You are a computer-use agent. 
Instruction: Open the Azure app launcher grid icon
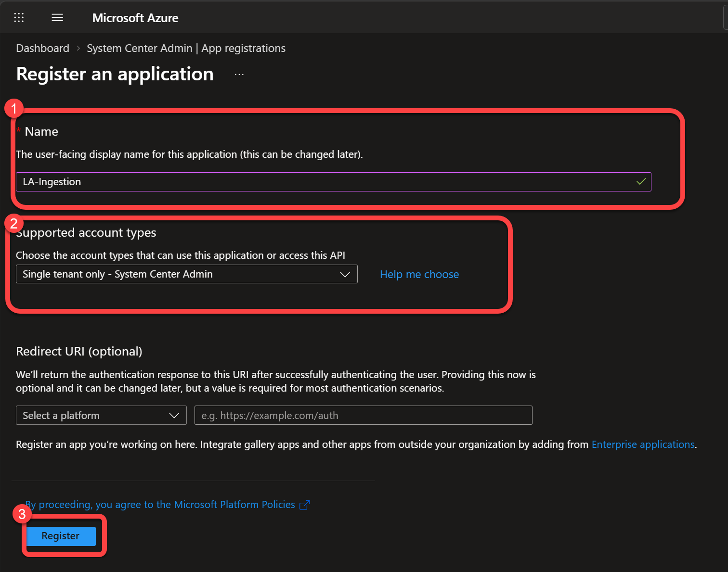19,18
